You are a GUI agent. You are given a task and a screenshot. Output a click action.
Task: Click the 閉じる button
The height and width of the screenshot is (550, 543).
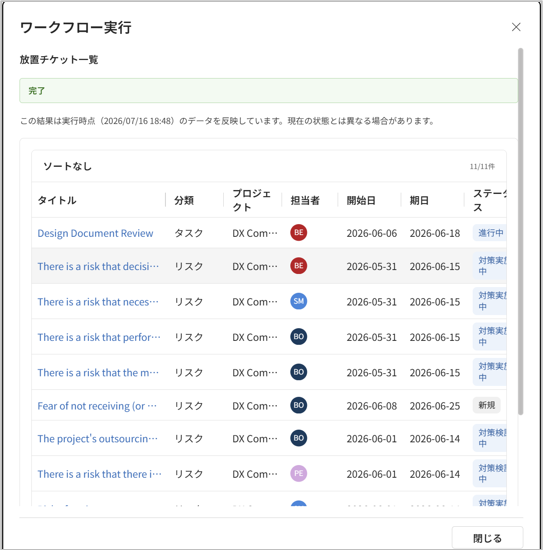487,538
